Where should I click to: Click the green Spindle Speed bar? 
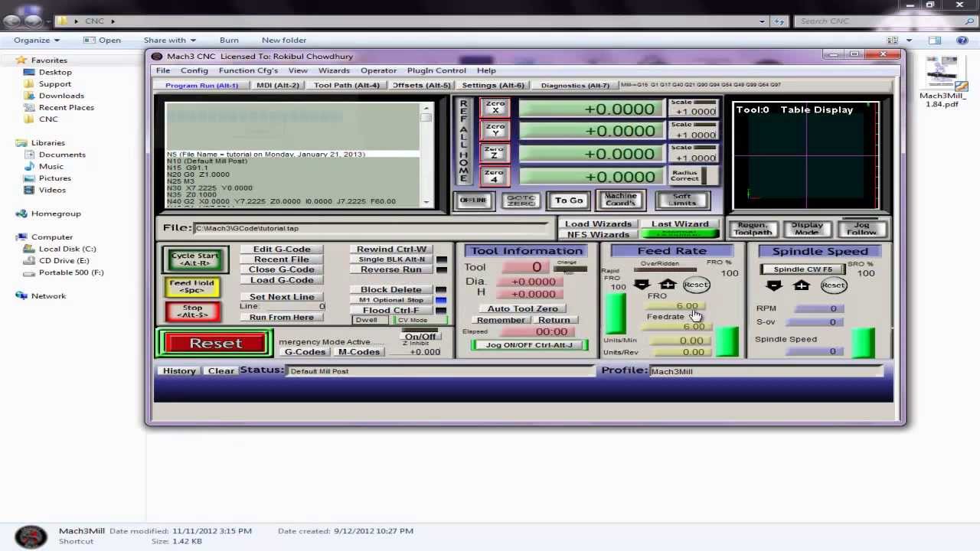click(x=863, y=342)
